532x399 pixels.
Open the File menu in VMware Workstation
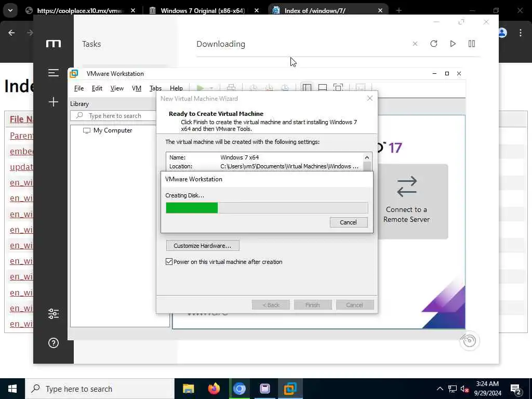tap(79, 88)
